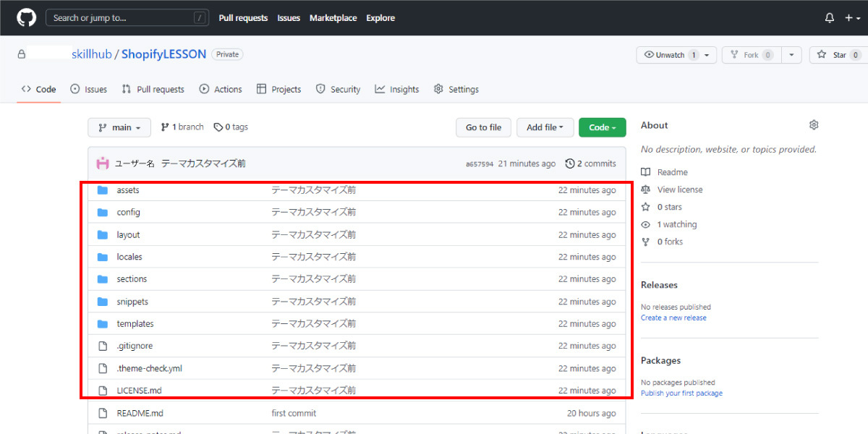Image resolution: width=868 pixels, height=434 pixels.
Task: Open the Insights tab
Action: click(396, 89)
